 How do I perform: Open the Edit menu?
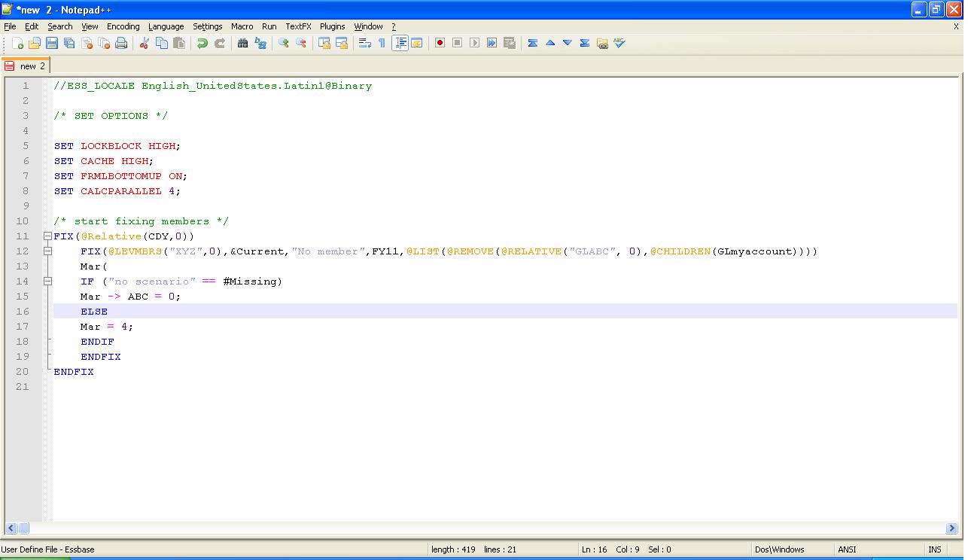32,26
